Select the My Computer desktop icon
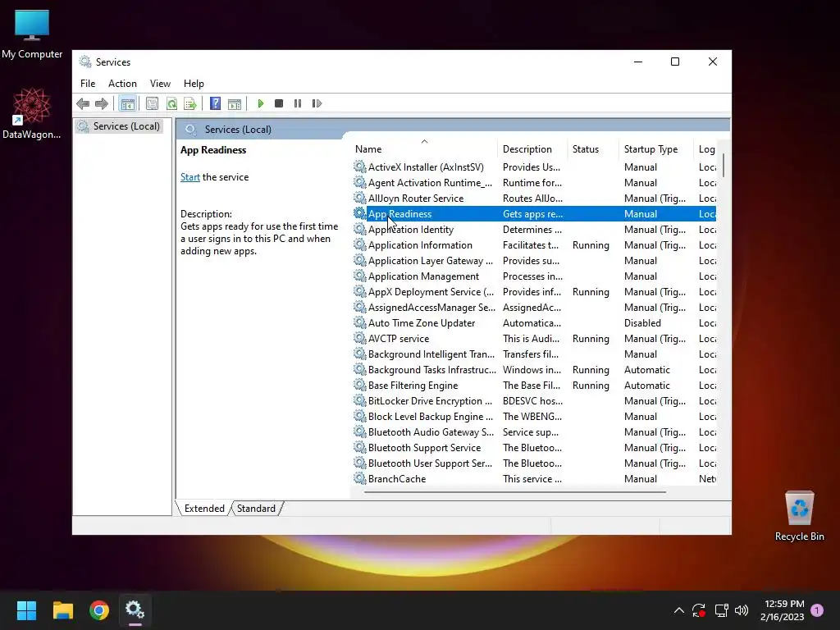Screen dimensions: 840x630 pos(32,34)
